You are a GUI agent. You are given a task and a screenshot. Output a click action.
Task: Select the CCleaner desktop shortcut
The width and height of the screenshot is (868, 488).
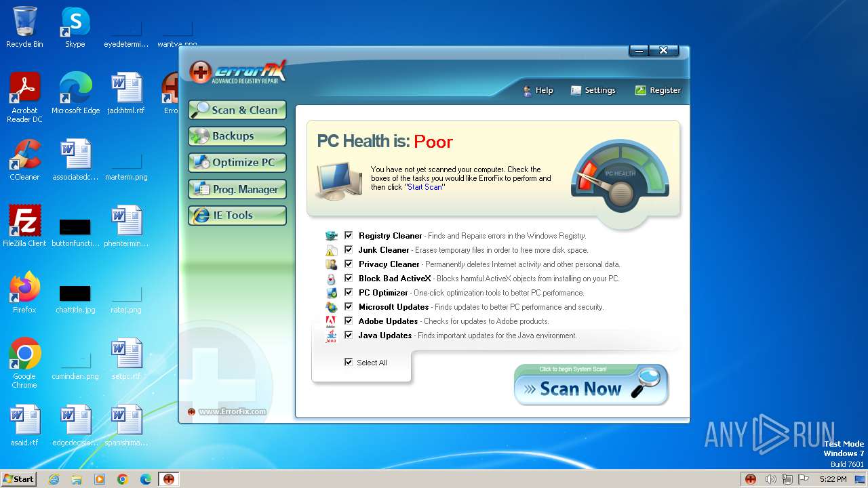[24, 160]
